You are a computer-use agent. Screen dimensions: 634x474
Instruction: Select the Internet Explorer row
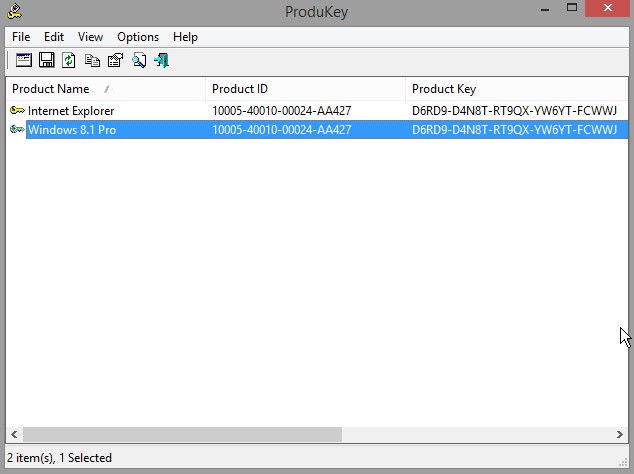(317, 110)
